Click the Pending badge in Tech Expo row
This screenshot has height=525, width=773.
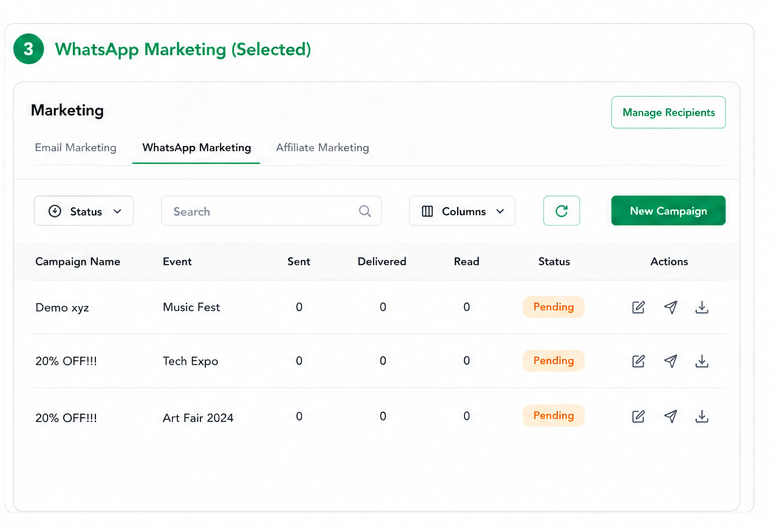(x=554, y=360)
